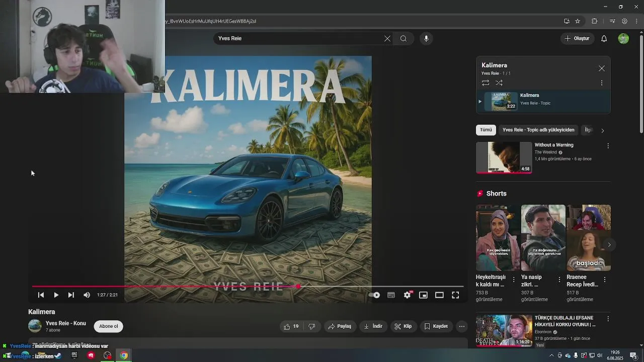Start voice search with the microphone icon
The height and width of the screenshot is (362, 644).
point(426,39)
